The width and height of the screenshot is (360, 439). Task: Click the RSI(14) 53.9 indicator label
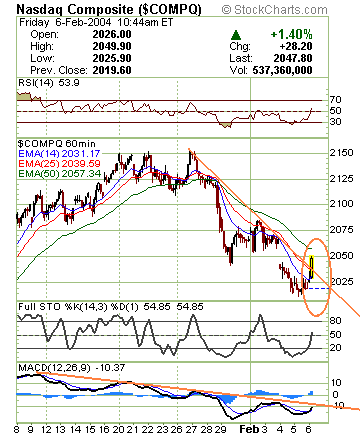(49, 83)
